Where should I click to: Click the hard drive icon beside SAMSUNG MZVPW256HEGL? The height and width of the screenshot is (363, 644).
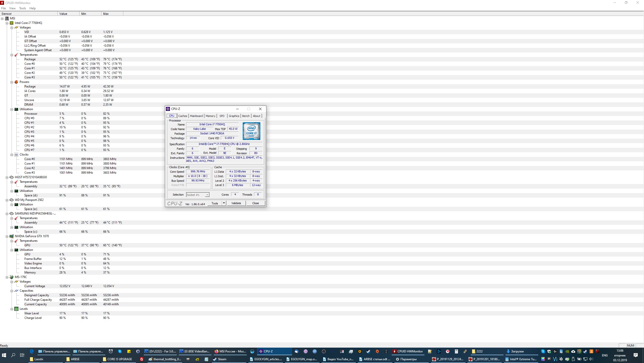[x=12, y=214]
